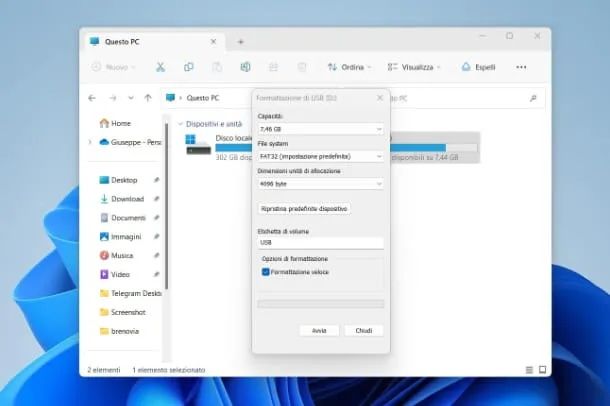The image size is (610, 406).
Task: Click Chiudi button in format dialog
Action: point(364,331)
